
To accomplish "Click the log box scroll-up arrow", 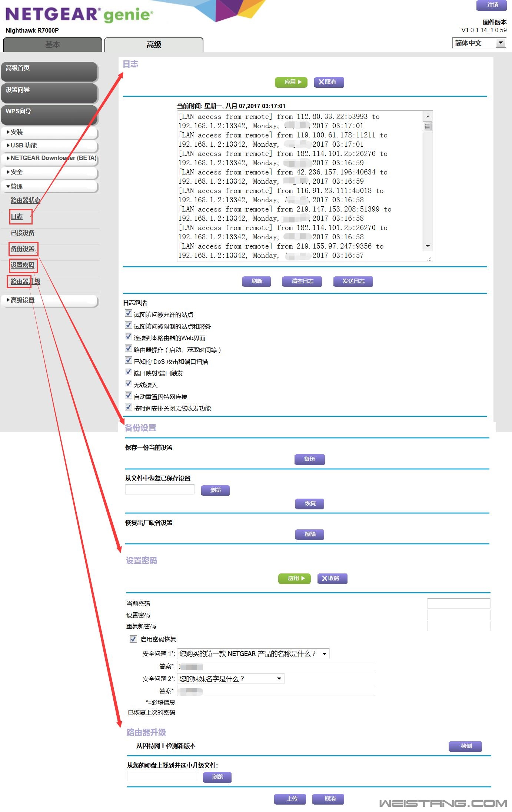I will (428, 116).
